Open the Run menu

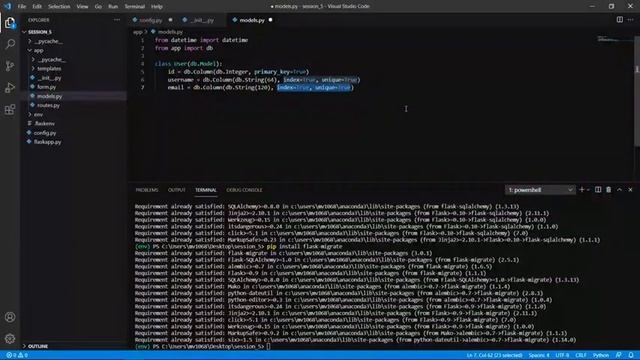coord(113,7)
